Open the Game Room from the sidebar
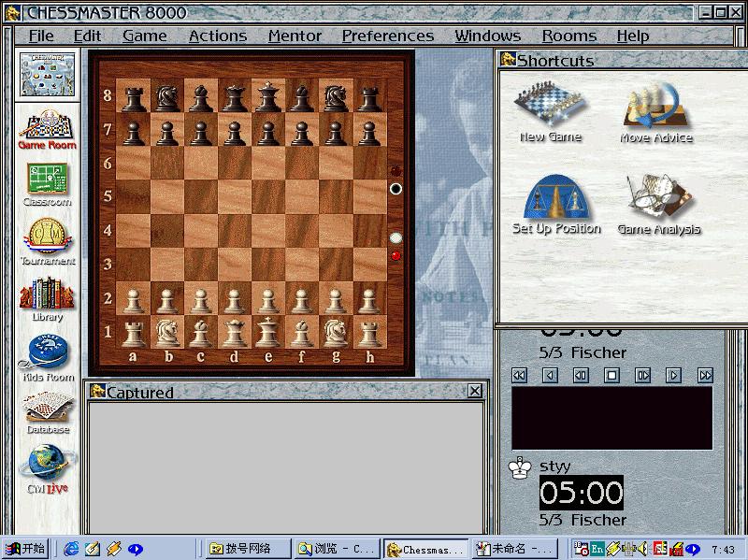 tap(48, 130)
